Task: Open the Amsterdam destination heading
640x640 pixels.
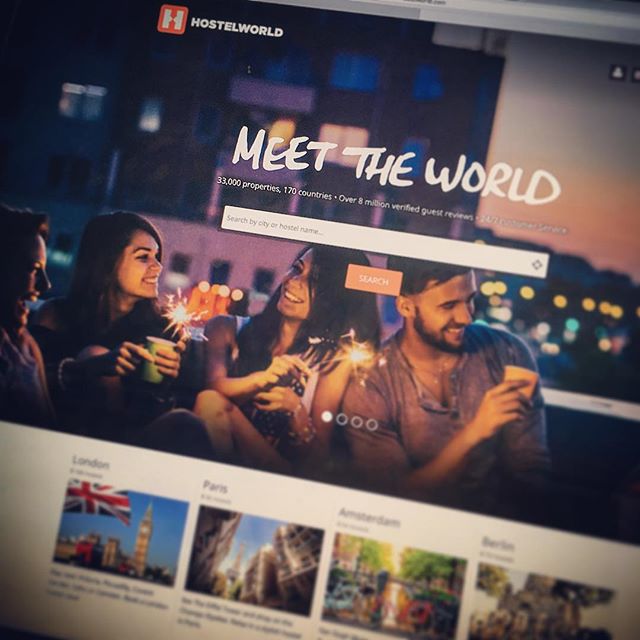Action: pos(369,517)
